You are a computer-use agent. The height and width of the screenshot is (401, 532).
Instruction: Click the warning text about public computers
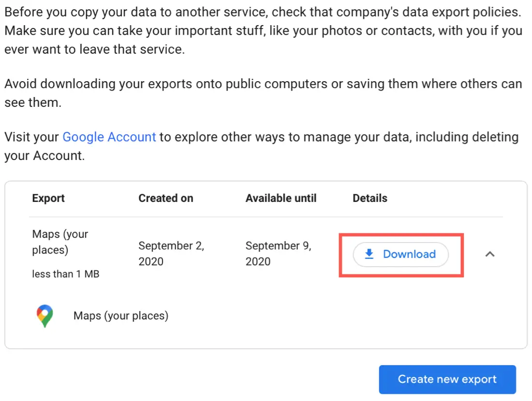(x=263, y=84)
